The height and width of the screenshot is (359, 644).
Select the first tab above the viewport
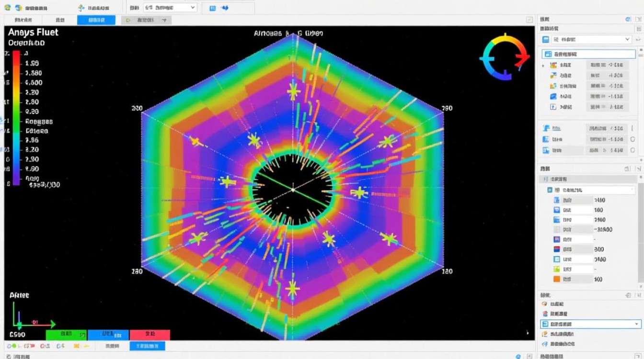23,20
